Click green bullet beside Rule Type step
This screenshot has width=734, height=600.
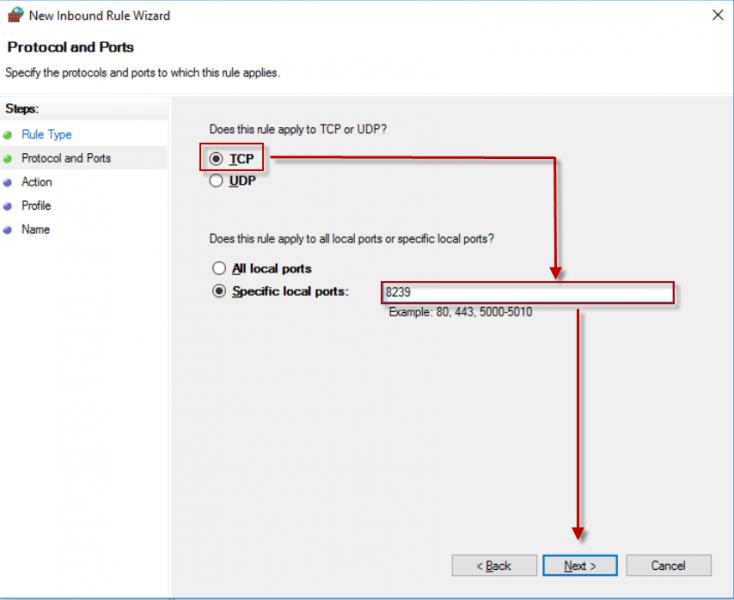pyautogui.click(x=8, y=135)
